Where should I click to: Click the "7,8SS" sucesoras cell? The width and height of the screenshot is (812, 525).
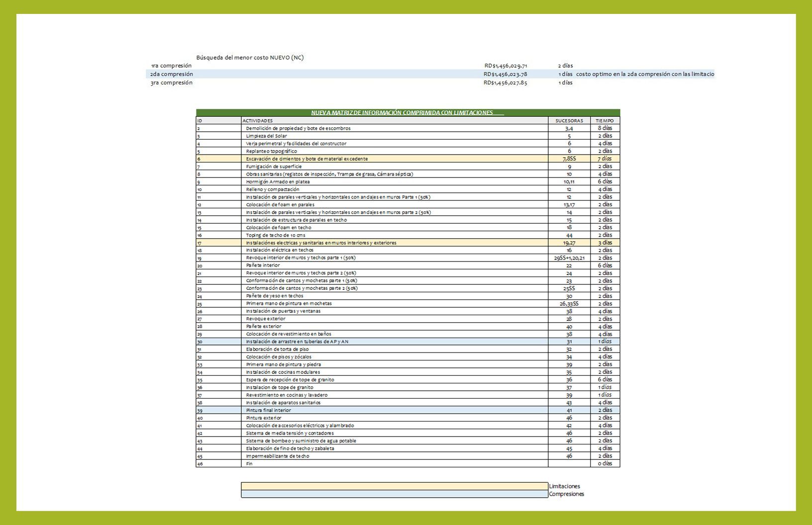pos(569,159)
